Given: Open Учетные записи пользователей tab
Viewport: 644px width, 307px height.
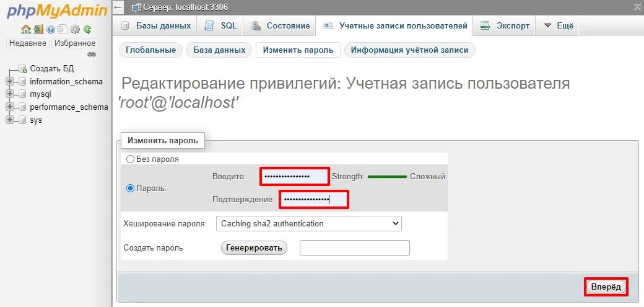Looking at the screenshot, I should [394, 25].
